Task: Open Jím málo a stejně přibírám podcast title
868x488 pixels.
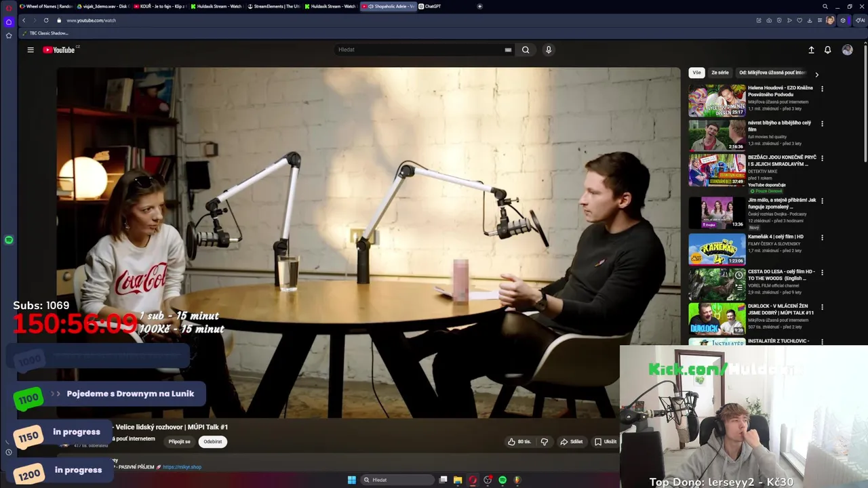Action: [x=782, y=203]
